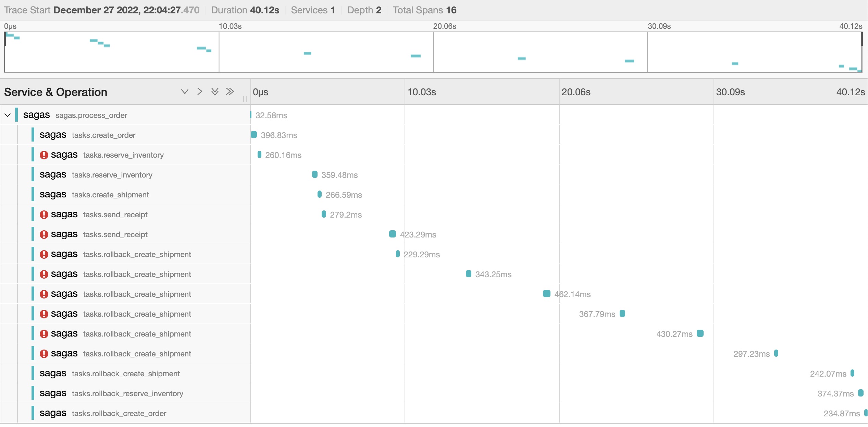Click the 279.2ms send_receipt span bar
This screenshot has width=868, height=427.
pyautogui.click(x=324, y=214)
